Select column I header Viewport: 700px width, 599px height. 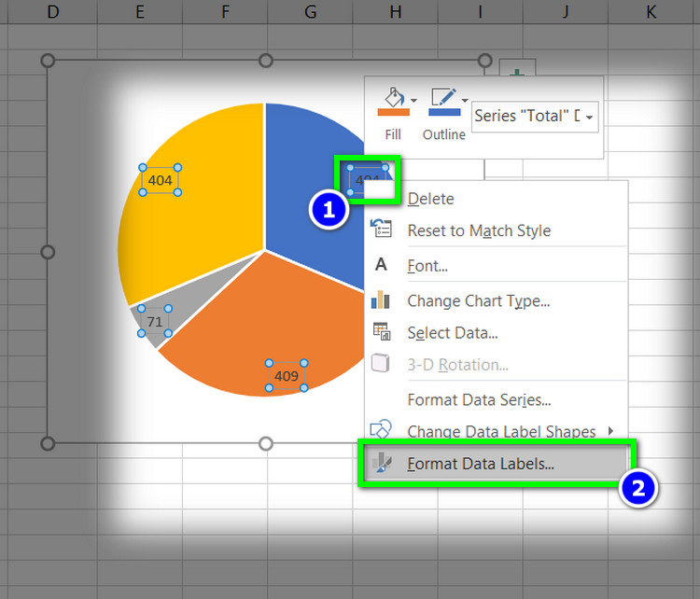(x=481, y=11)
